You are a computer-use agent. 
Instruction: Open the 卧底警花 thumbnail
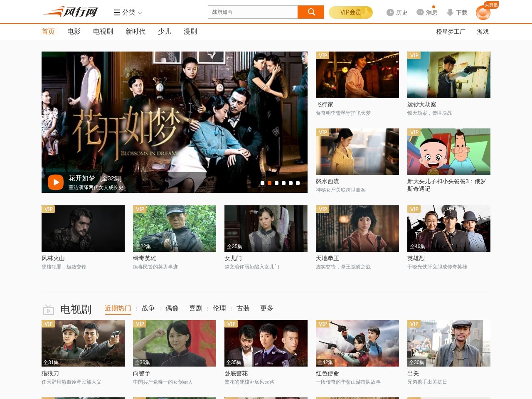point(266,343)
